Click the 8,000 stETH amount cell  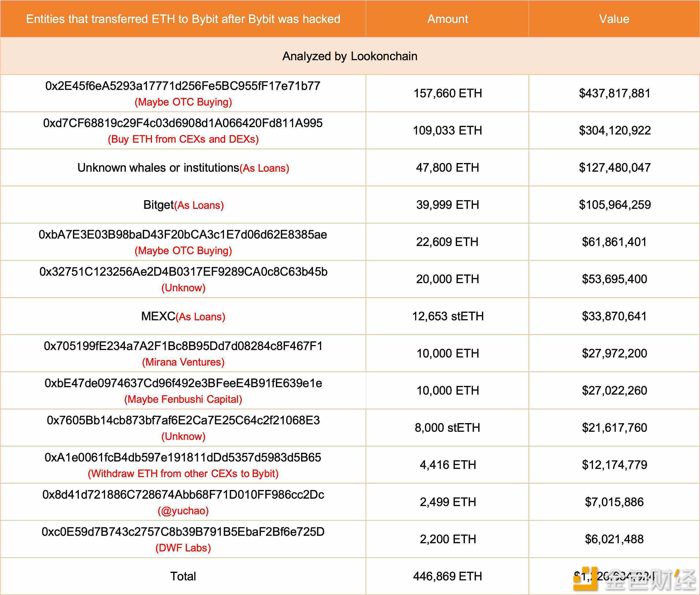(x=447, y=427)
